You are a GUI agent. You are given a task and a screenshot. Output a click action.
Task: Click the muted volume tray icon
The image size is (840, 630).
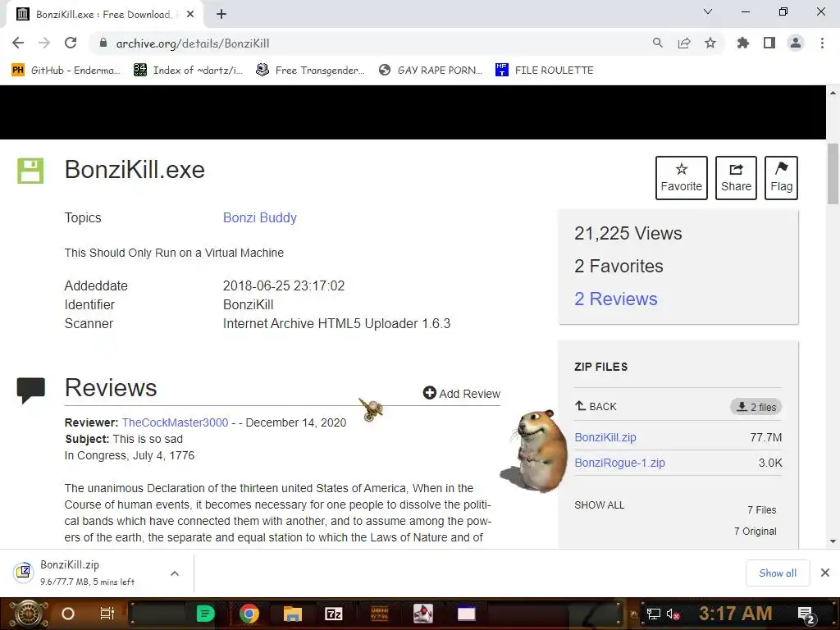[x=673, y=614]
